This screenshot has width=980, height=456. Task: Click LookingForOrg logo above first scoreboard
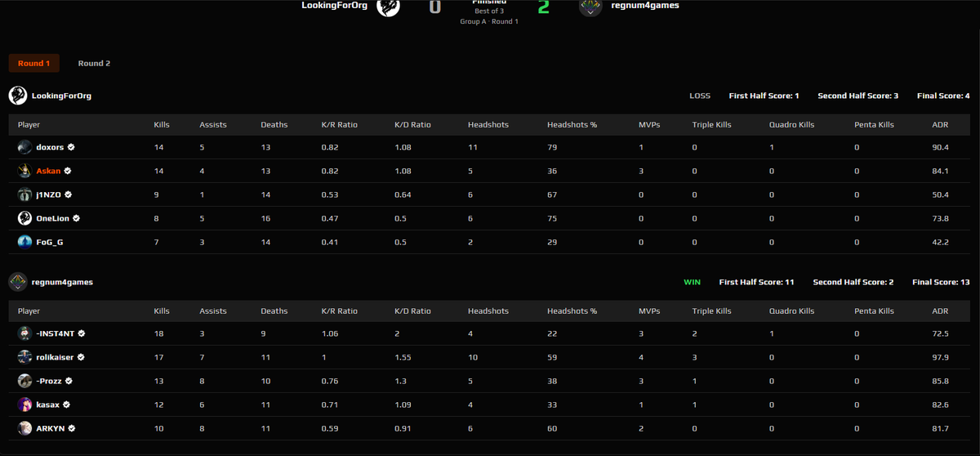(x=17, y=96)
